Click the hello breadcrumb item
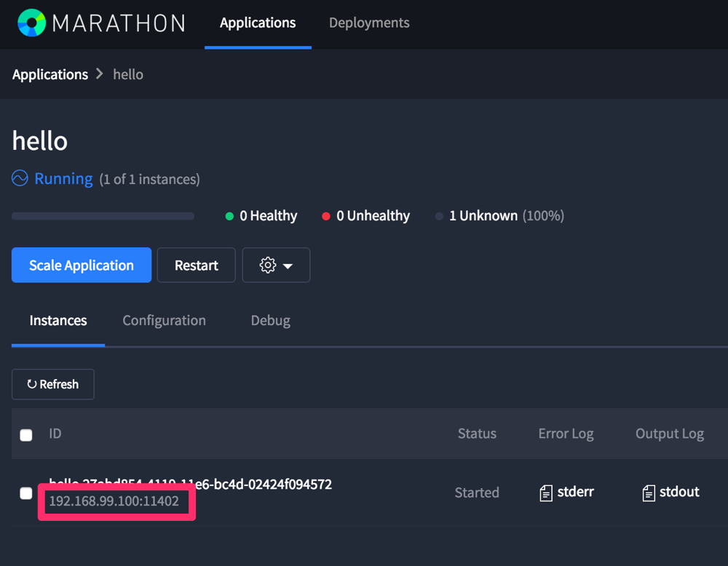Image resolution: width=728 pixels, height=566 pixels. (128, 75)
